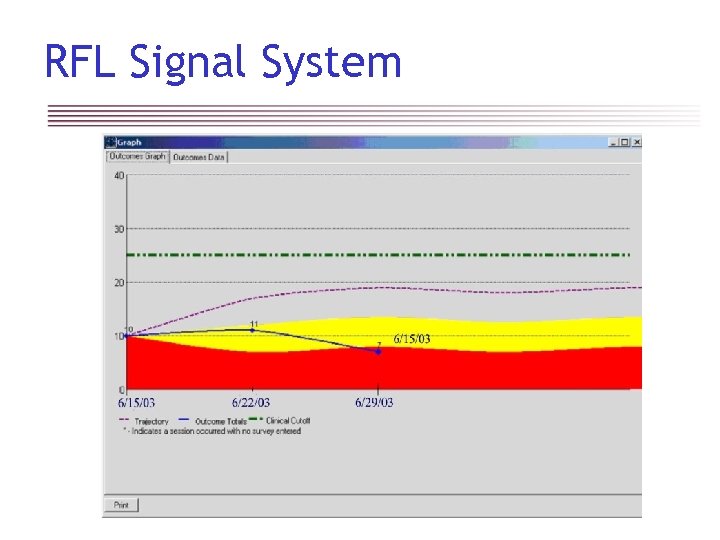Click the Trajectory legend entry
720x540 pixels.
coord(144,421)
